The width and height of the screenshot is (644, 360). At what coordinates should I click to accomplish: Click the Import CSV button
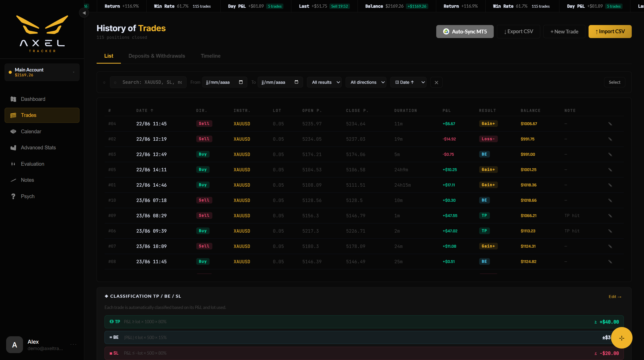tap(610, 31)
